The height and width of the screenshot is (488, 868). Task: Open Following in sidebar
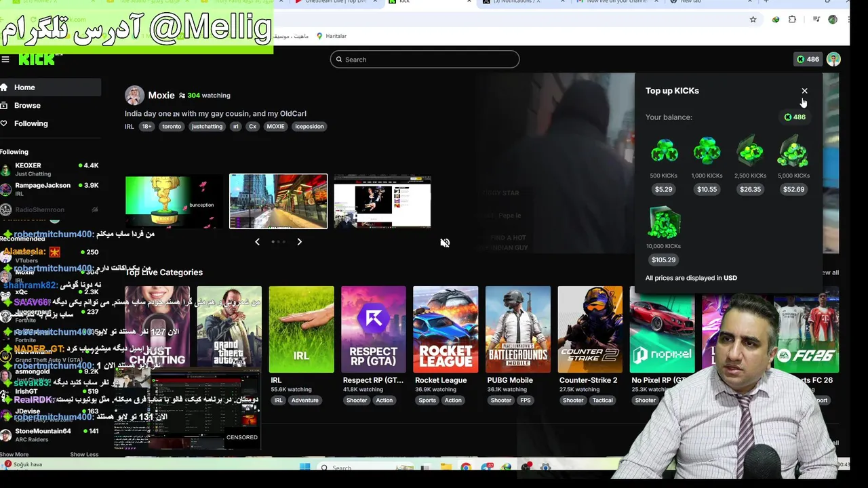point(50,124)
